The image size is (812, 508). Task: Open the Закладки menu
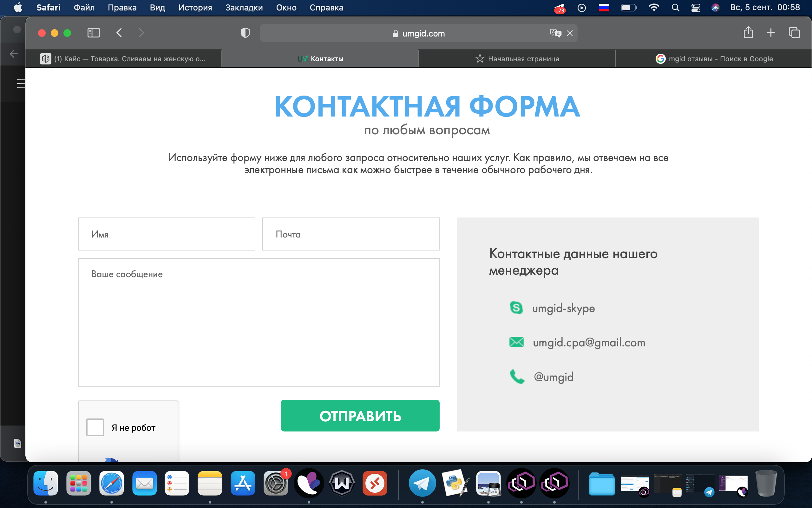tap(244, 7)
